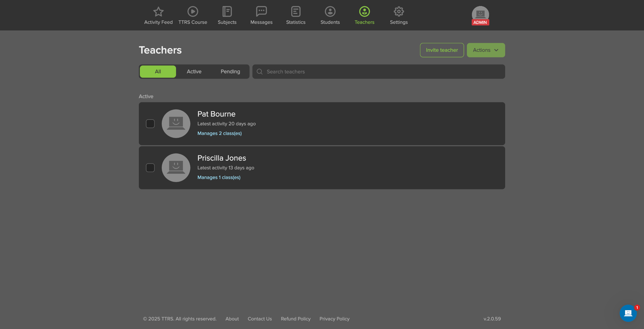The image size is (644, 329).
Task: Select the All filter tab
Action: point(158,71)
